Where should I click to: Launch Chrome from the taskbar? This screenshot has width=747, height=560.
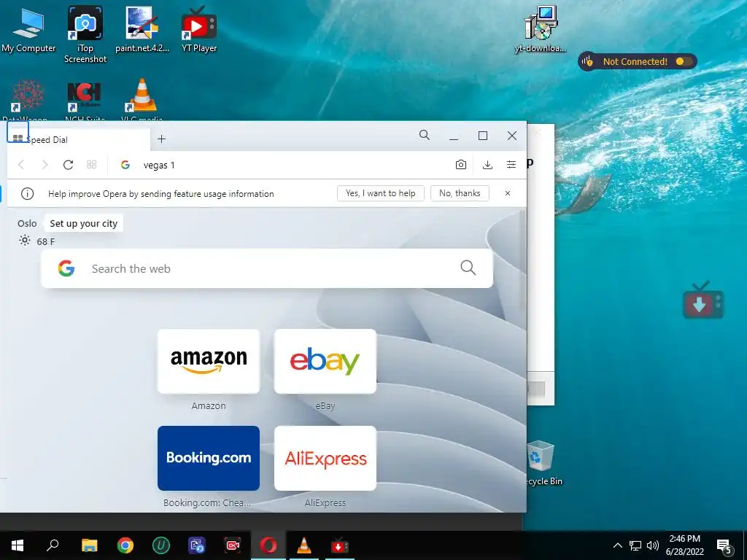click(125, 545)
